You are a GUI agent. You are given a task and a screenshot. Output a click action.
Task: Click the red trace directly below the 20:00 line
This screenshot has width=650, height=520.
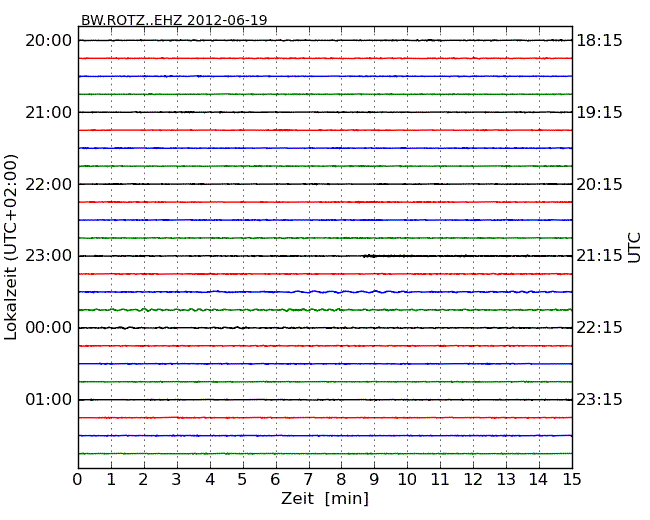click(x=325, y=58)
